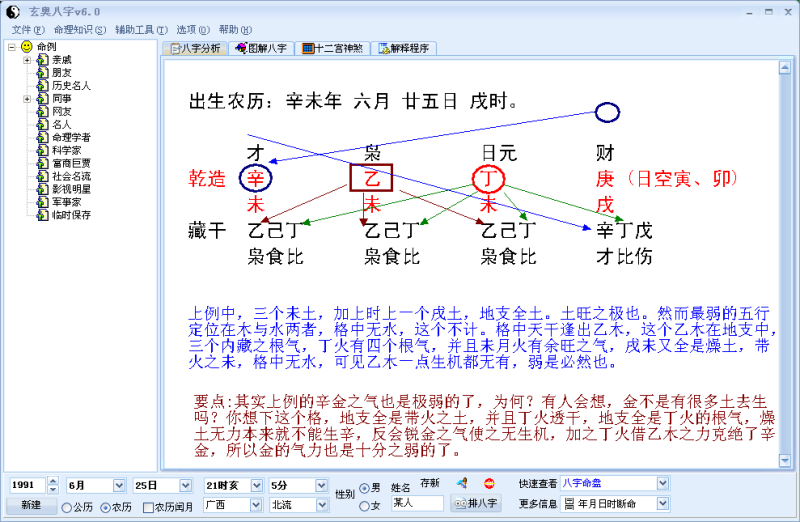Viewport: 800px width, 522px height.
Task: Click the 排八字 button
Action: [x=476, y=504]
